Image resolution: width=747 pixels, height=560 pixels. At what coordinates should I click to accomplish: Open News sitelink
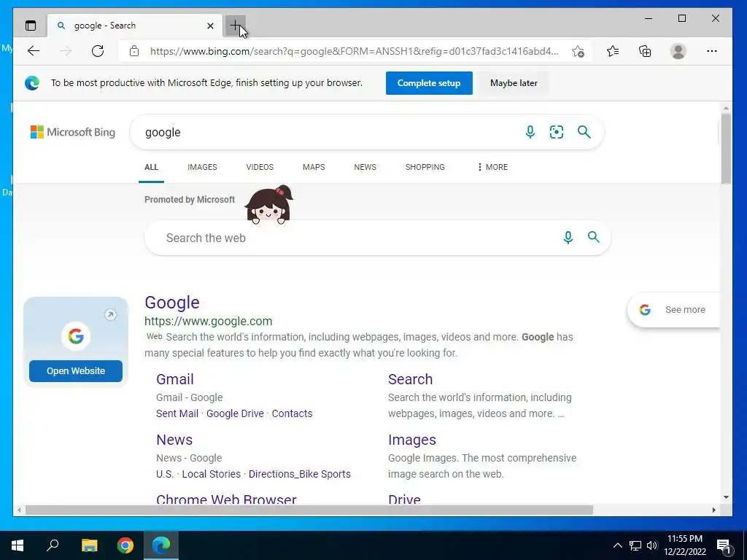click(174, 440)
